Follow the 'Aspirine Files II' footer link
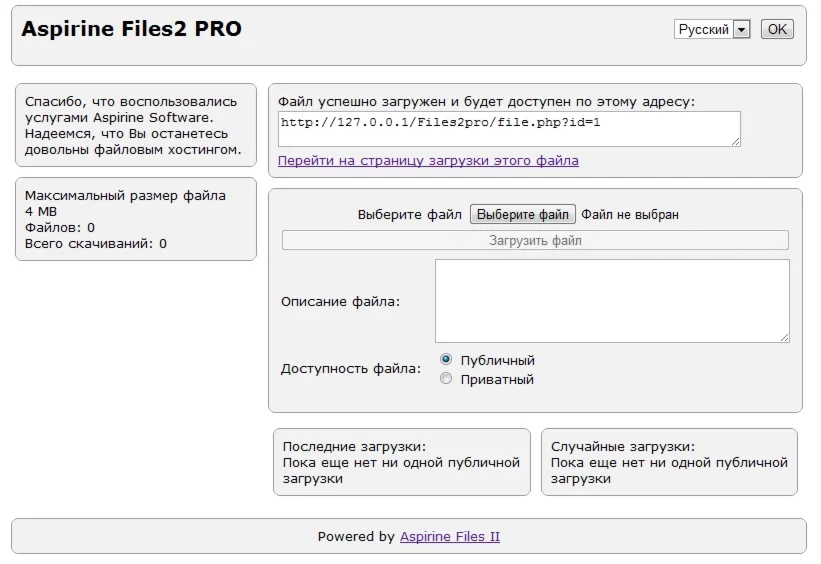The width and height of the screenshot is (821, 564). tap(450, 537)
